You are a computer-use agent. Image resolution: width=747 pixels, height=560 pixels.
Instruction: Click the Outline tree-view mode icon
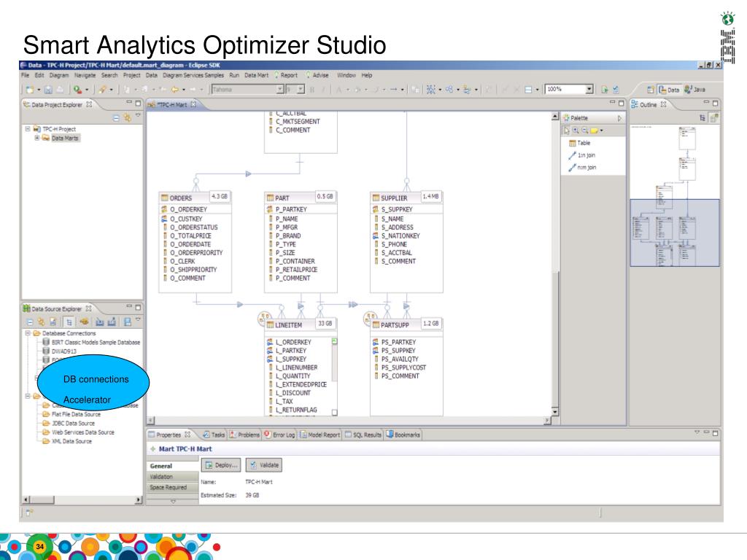[703, 117]
